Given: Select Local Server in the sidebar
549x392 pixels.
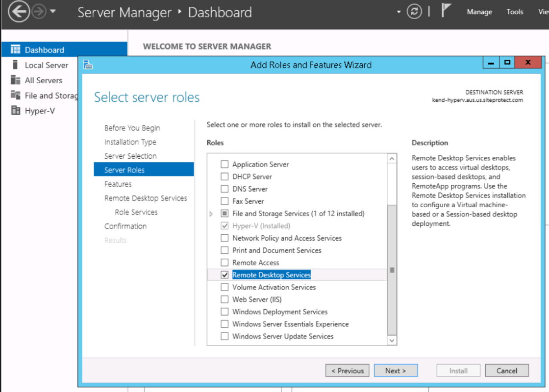Looking at the screenshot, I should click(46, 65).
